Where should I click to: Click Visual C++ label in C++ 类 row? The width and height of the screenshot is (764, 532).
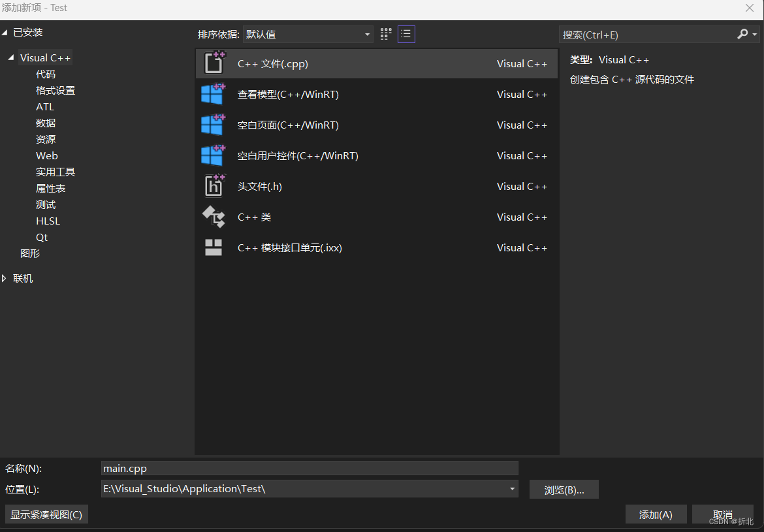(x=522, y=217)
